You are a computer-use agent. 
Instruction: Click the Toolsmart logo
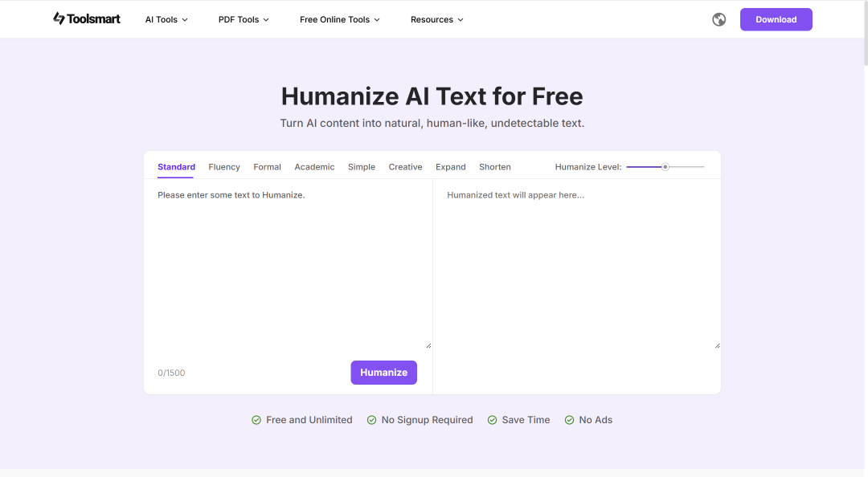(x=86, y=18)
